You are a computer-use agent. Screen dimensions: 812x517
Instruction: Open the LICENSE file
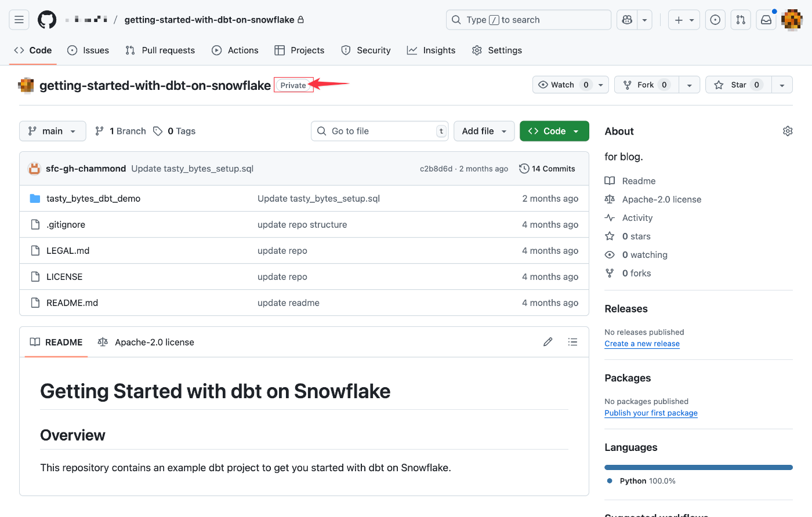(64, 276)
